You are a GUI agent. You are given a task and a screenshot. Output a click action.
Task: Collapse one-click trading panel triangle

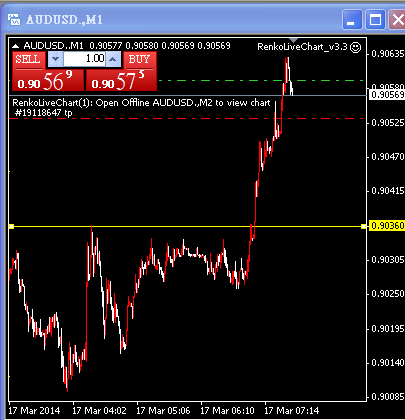[16, 46]
